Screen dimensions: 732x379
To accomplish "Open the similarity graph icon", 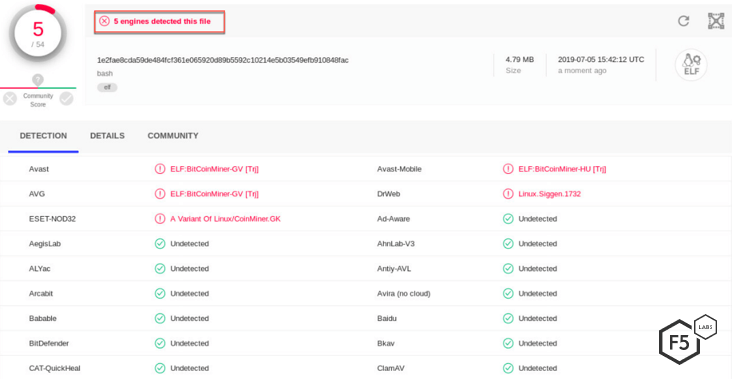I will 716,21.
